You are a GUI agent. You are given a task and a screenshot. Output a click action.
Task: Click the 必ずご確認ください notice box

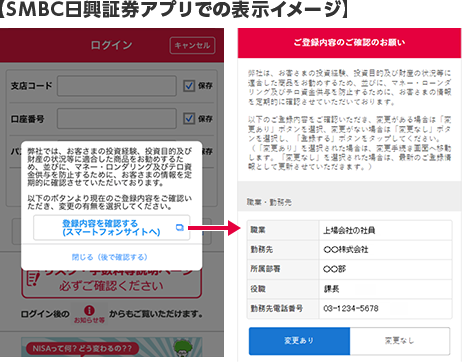[112, 282]
